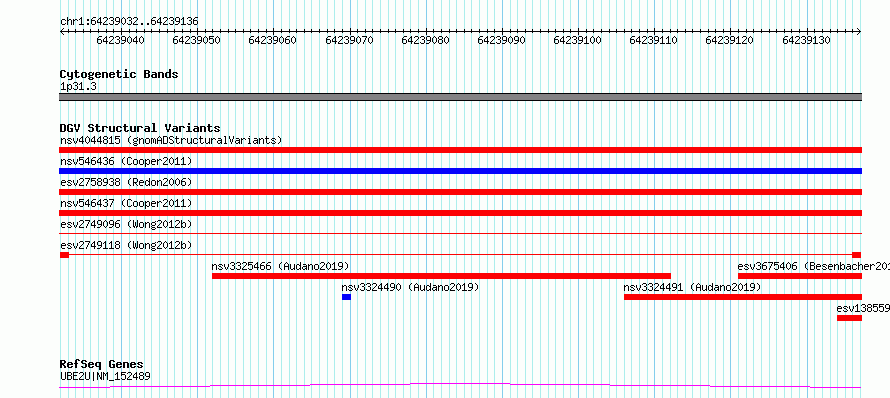Click the small blue nsv3324490 marker

point(346,297)
